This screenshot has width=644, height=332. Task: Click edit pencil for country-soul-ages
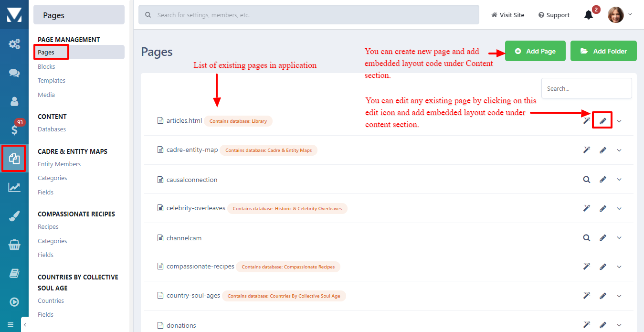(x=603, y=296)
